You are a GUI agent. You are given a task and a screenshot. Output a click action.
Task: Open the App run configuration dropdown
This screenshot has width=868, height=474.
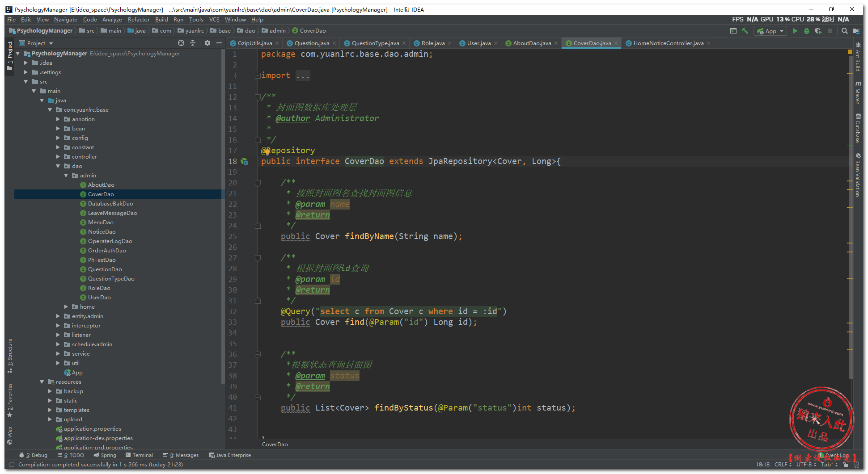point(770,31)
